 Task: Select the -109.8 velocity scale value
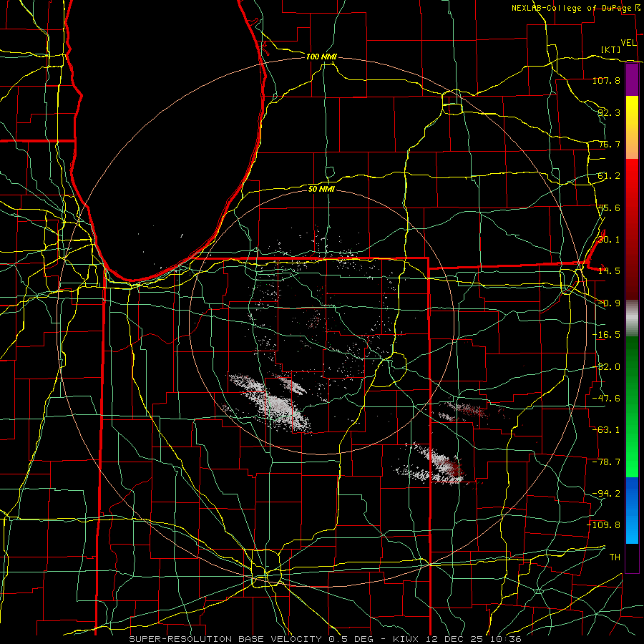(604, 525)
